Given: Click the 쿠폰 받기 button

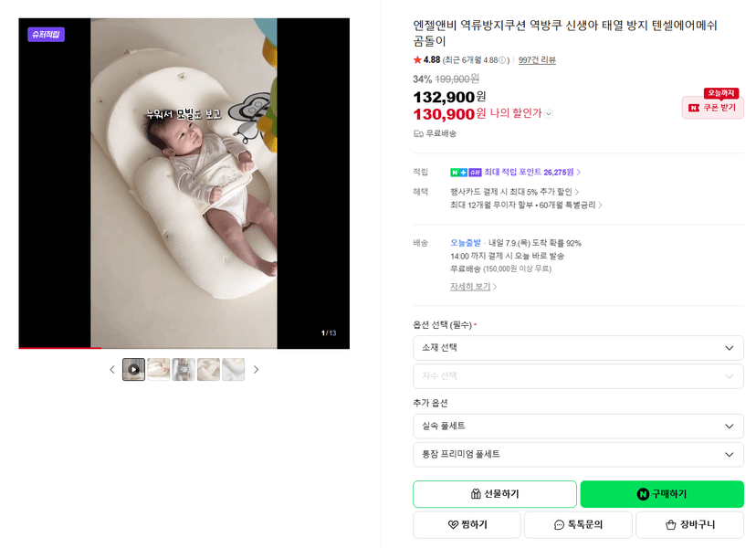Looking at the screenshot, I should [712, 108].
